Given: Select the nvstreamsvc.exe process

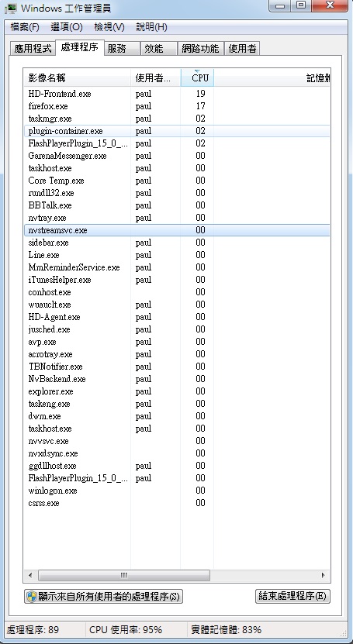Looking at the screenshot, I should click(177, 230).
